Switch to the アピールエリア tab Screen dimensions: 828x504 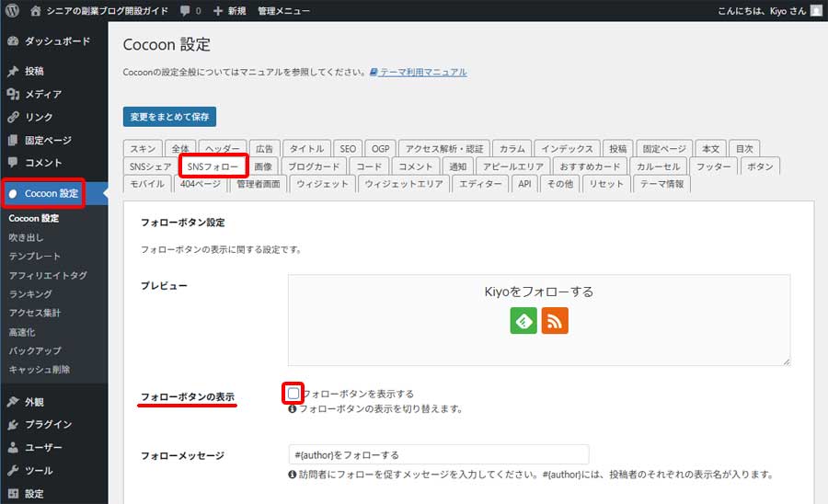[512, 166]
